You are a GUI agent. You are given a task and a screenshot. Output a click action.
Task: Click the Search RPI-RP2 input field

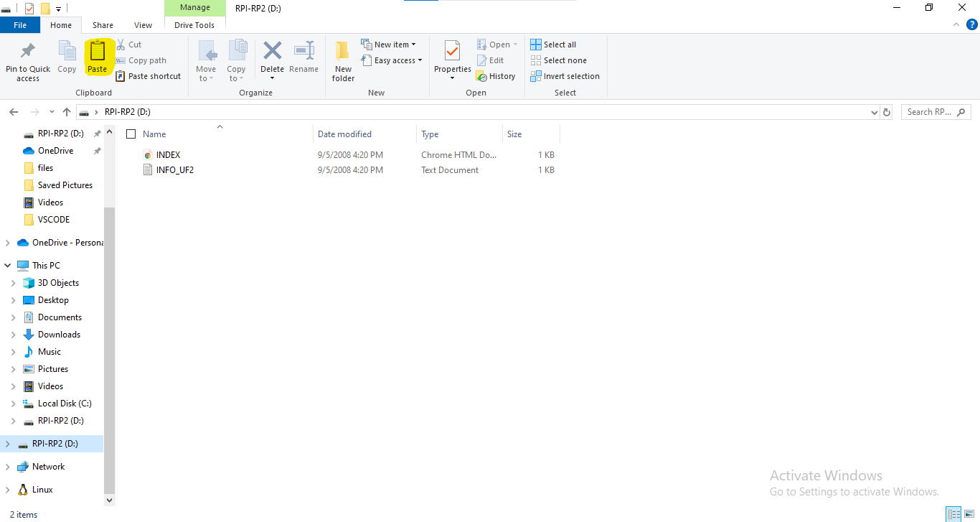[x=936, y=112]
